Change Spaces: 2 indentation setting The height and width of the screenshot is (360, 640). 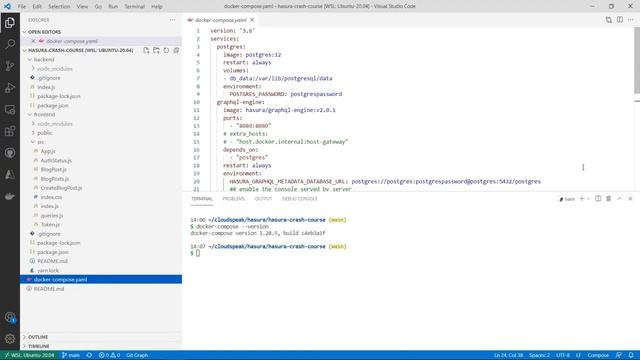point(540,355)
